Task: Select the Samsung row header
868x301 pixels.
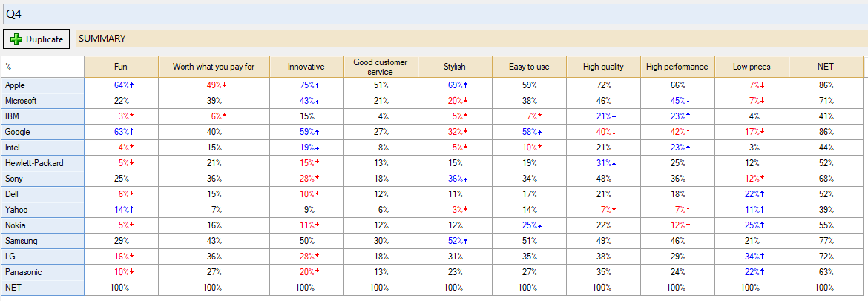Action: click(42, 241)
